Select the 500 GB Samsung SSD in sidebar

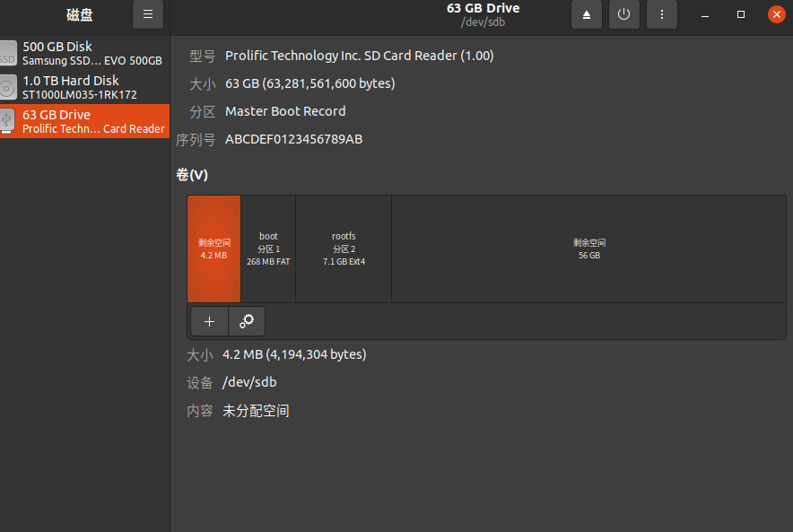(x=85, y=52)
